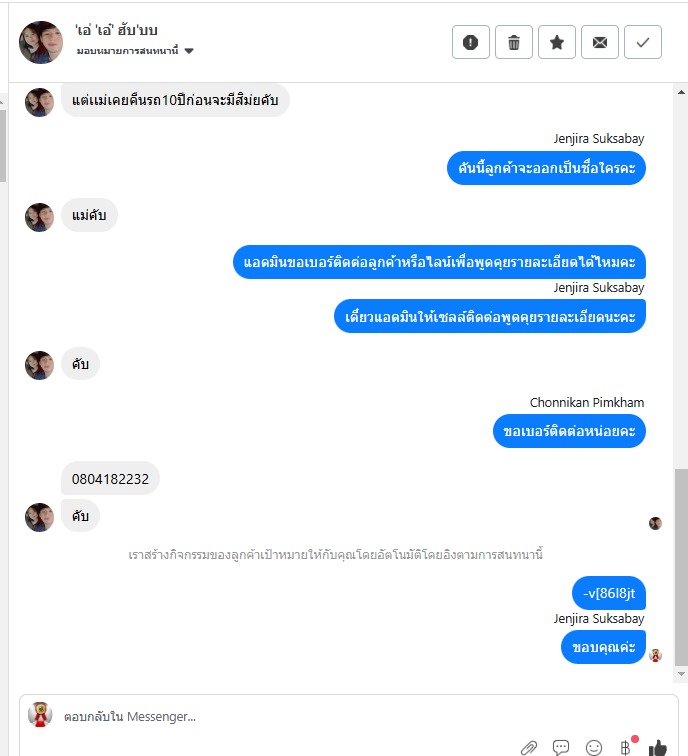Click scrollbar up arrow in chat
The image size is (688, 756).
click(681, 92)
